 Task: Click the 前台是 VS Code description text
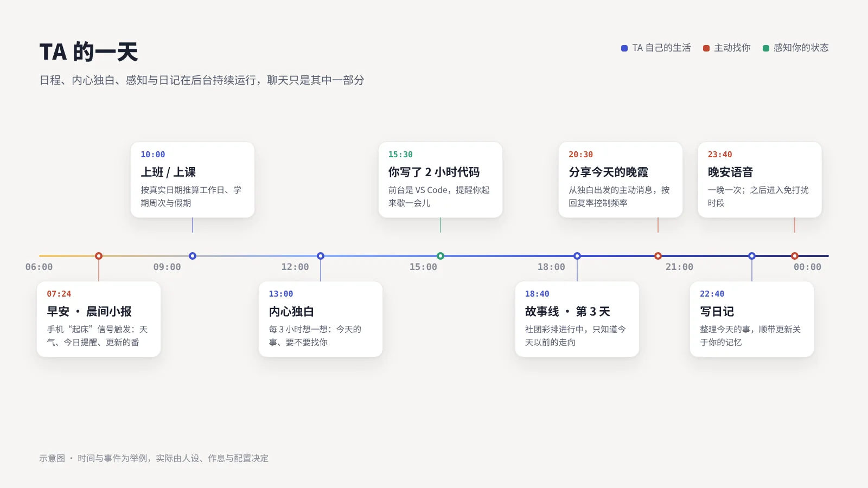439,196
